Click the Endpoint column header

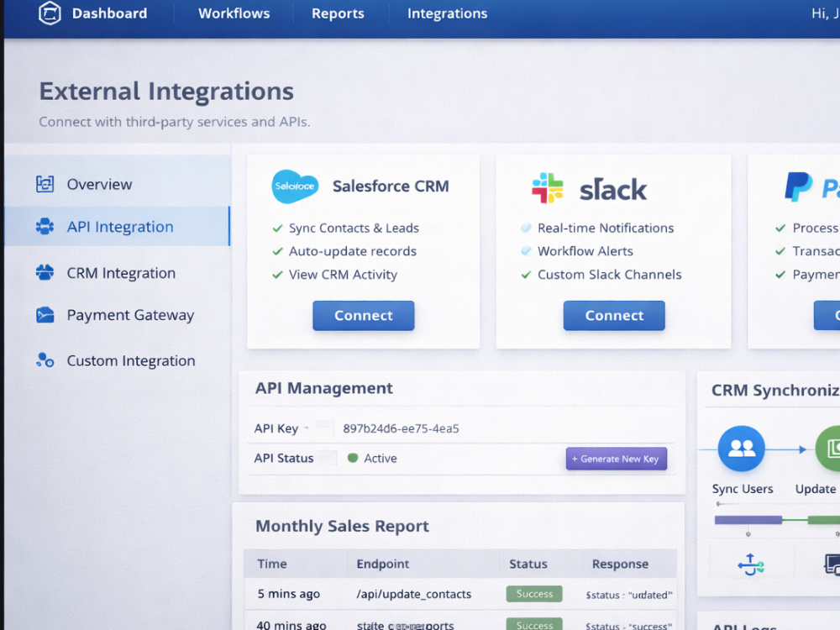[x=382, y=564]
